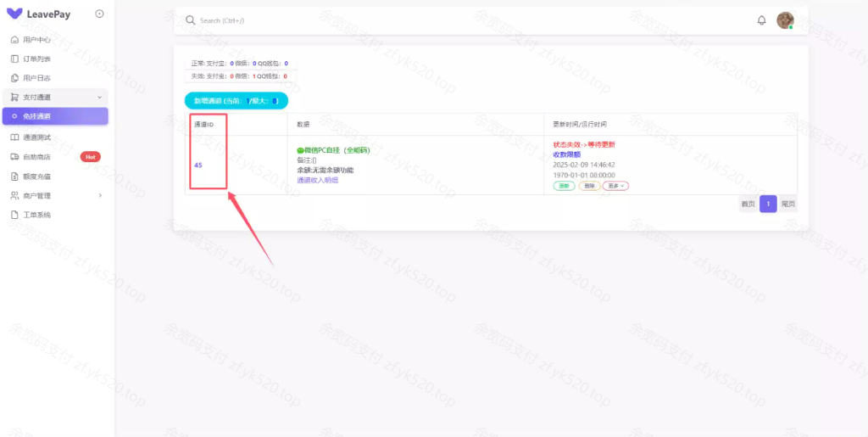Image resolution: width=868 pixels, height=437 pixels.
Task: Open the 通道收入明细 link
Action: tap(317, 180)
